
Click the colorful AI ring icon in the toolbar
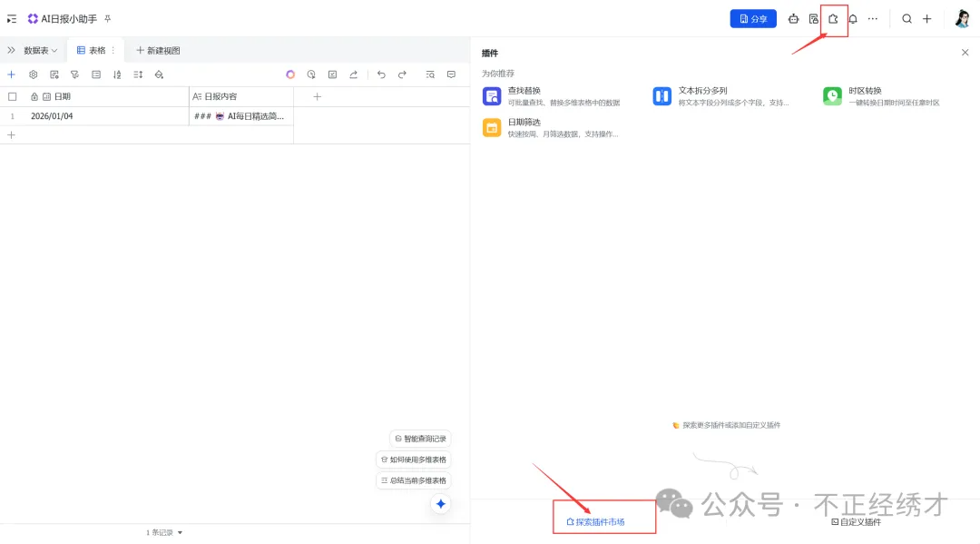290,74
